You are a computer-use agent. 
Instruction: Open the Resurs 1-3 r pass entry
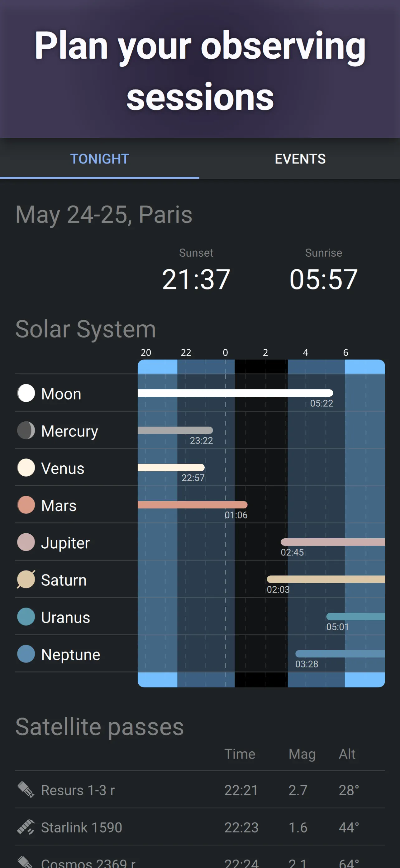[200, 790]
